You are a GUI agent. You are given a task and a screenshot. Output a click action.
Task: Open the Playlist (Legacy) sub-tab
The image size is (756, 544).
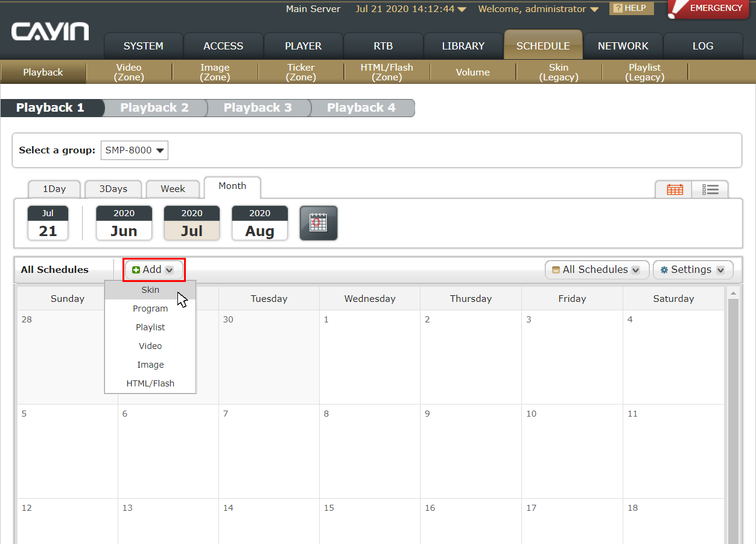click(645, 72)
